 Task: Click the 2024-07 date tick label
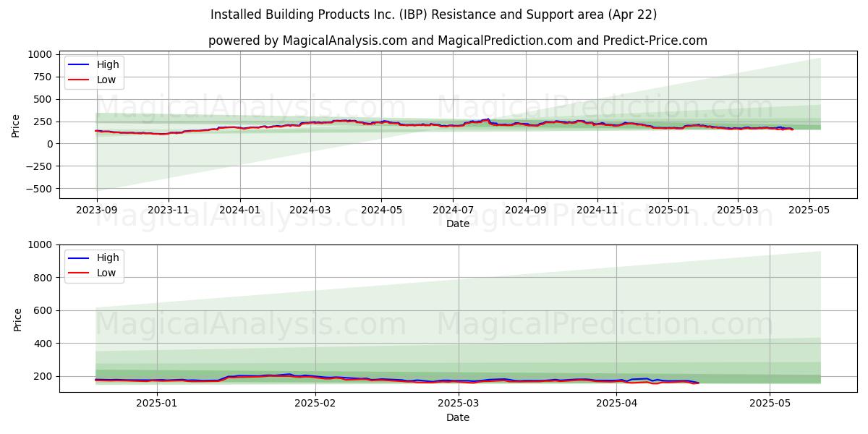[454, 210]
